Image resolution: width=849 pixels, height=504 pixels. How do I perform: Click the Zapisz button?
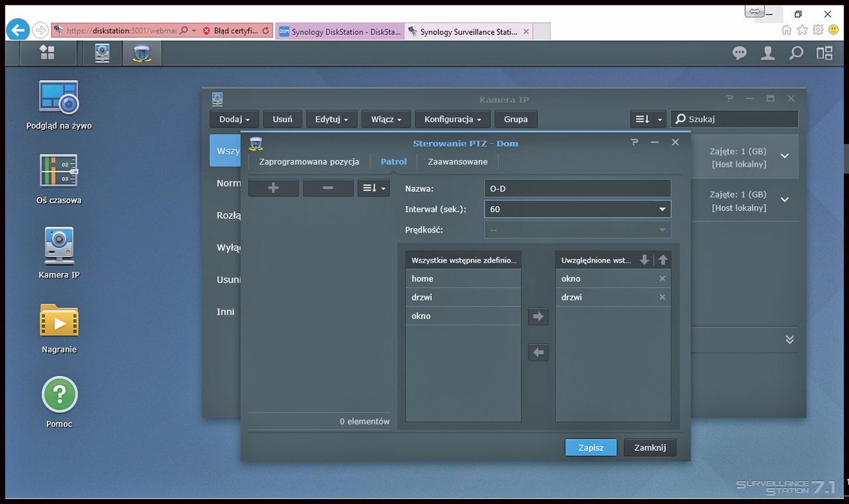(x=591, y=448)
